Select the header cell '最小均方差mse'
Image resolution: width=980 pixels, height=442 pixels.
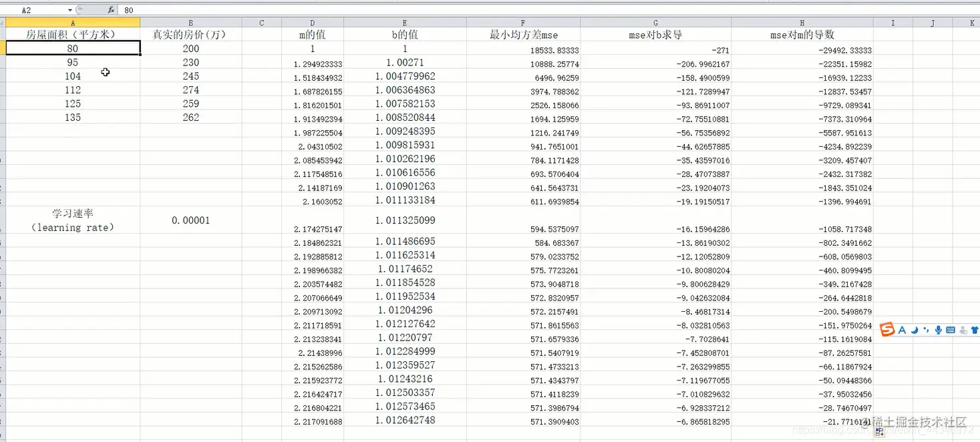[x=523, y=35]
